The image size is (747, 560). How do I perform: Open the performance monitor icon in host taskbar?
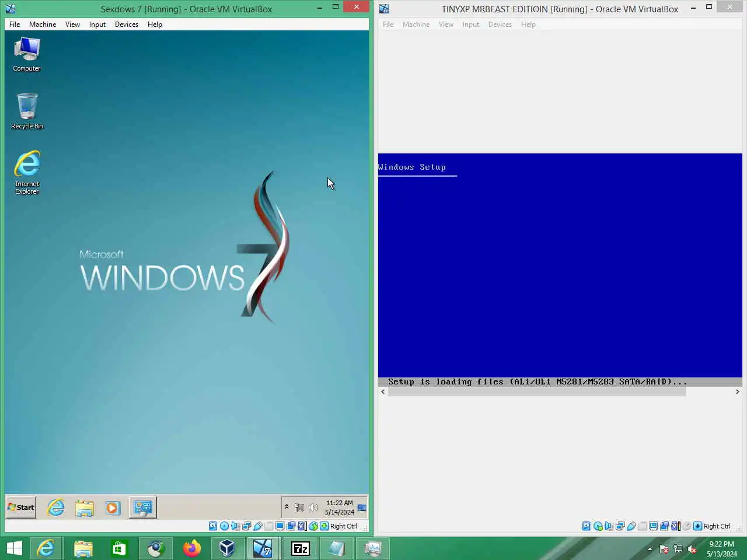tap(372, 548)
